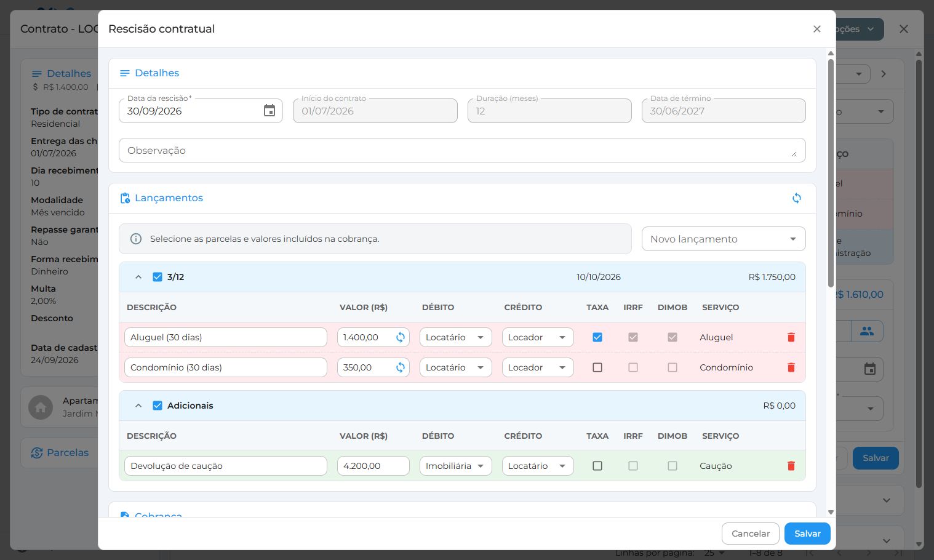934x560 pixels.
Task: Open the Detalhes tab in background window
Action: [62, 74]
